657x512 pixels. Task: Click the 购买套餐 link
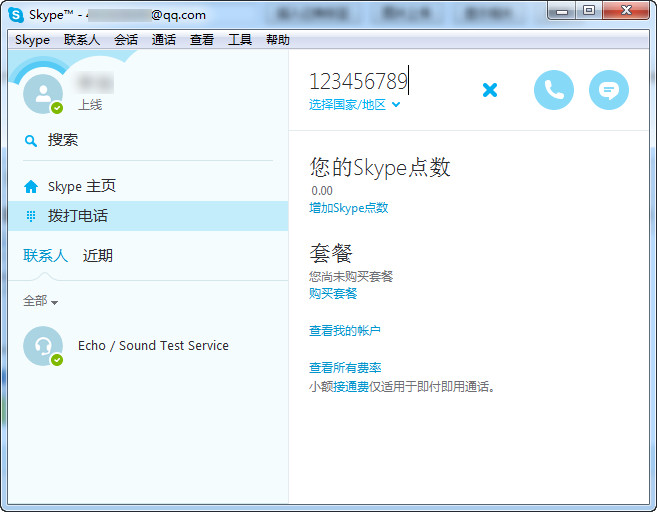pyautogui.click(x=333, y=293)
